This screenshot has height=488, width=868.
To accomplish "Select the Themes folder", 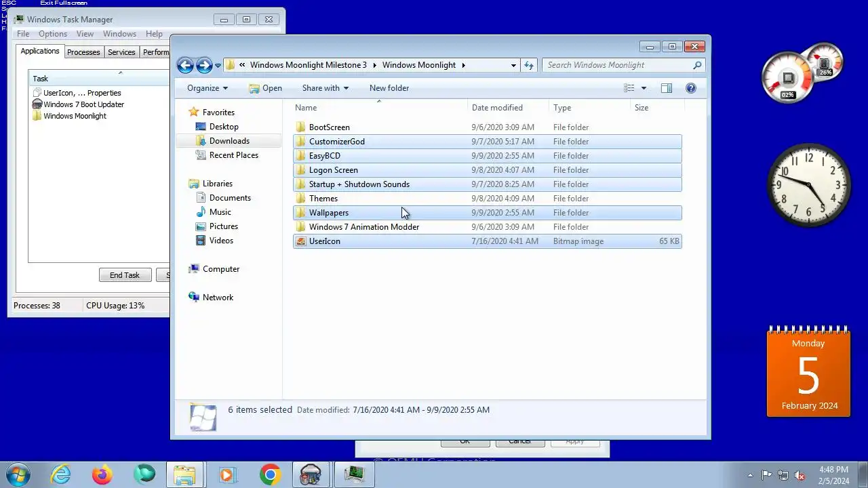I will coord(488,199).
